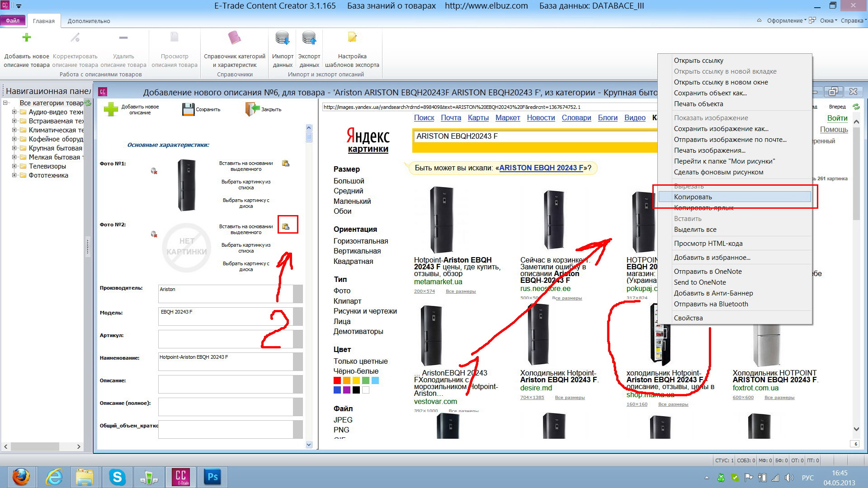868x488 pixels.
Task: Filter images by Большой size
Action: pyautogui.click(x=349, y=181)
